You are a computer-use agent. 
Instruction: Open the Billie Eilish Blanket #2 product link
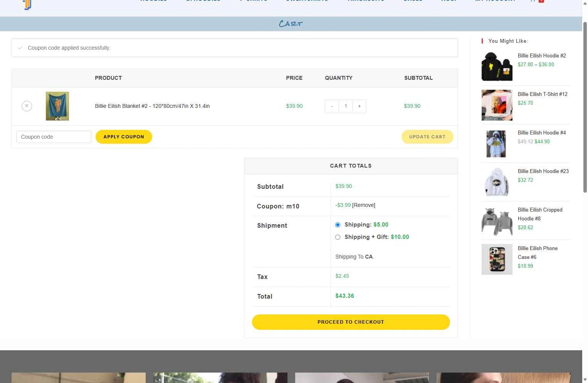pyautogui.click(x=152, y=106)
